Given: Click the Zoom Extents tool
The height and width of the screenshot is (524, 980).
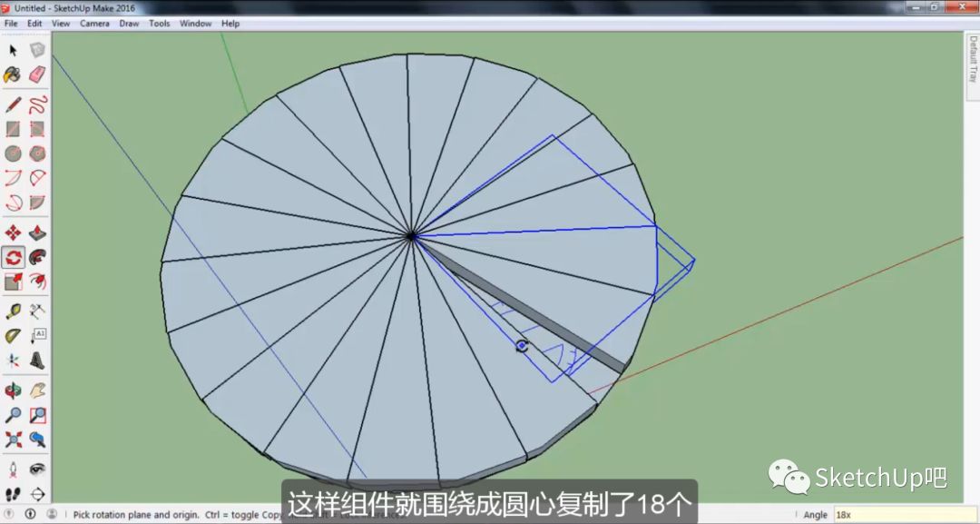Looking at the screenshot, I should point(13,440).
